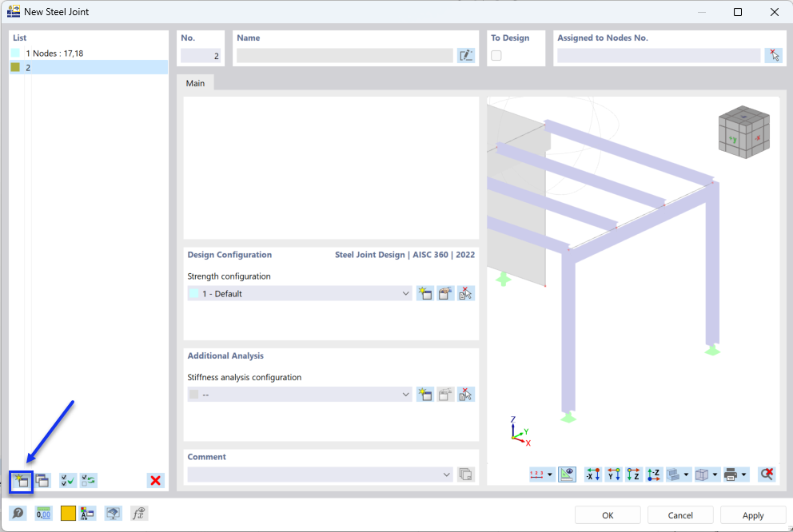
Task: Click the No. field showing 2
Action: [201, 56]
